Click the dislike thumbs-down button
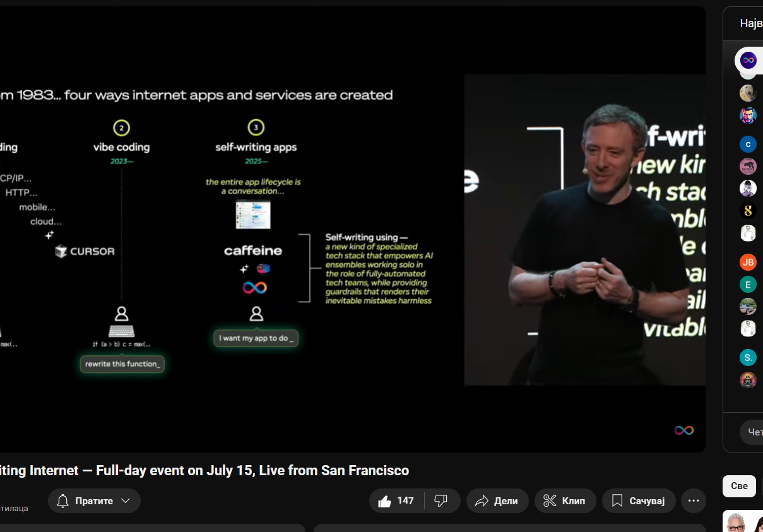 tap(442, 500)
